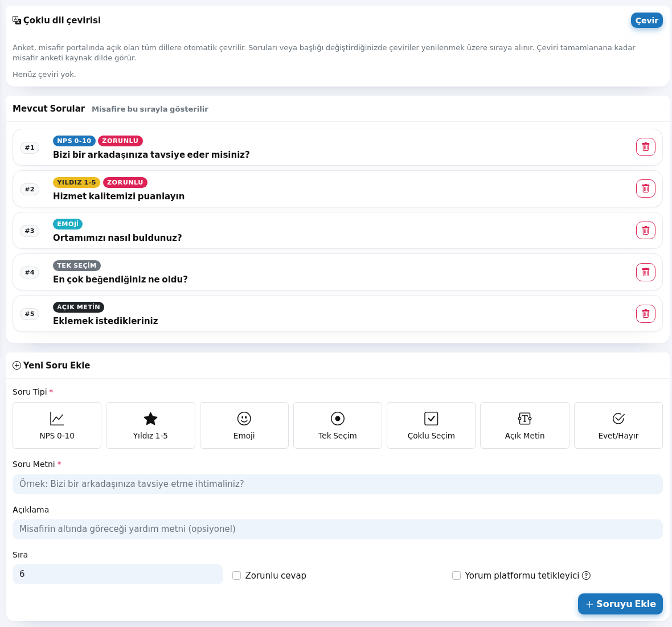Delete question #1 about recommending to a friend
The width and height of the screenshot is (672, 627).
point(645,147)
